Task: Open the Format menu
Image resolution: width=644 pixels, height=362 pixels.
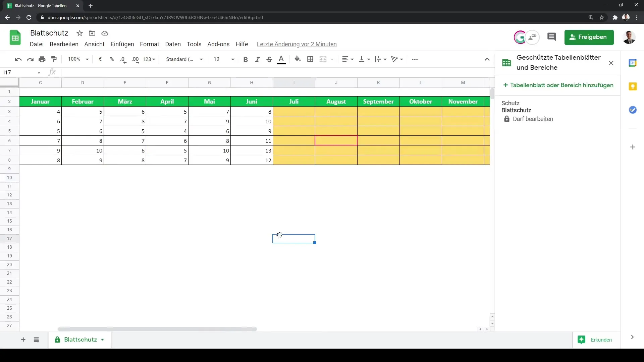Action: (149, 44)
